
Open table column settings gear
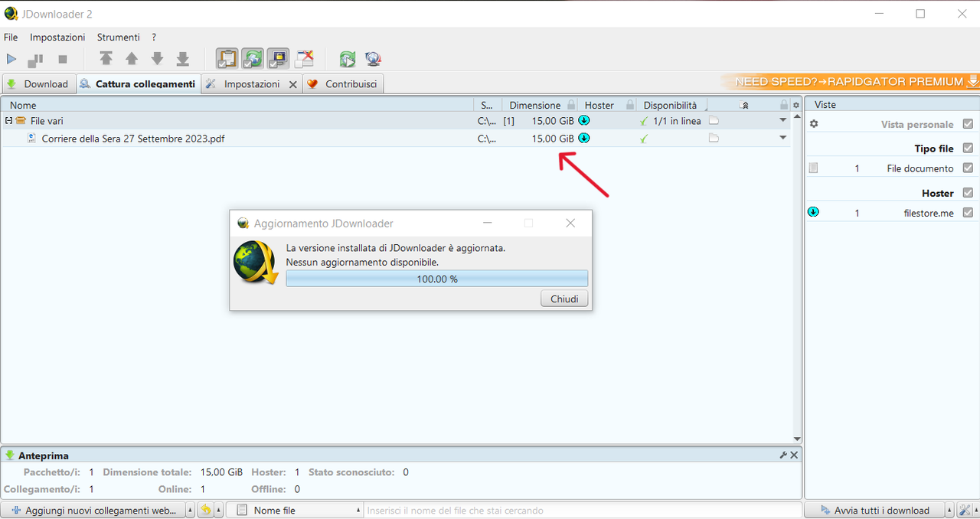[796, 105]
